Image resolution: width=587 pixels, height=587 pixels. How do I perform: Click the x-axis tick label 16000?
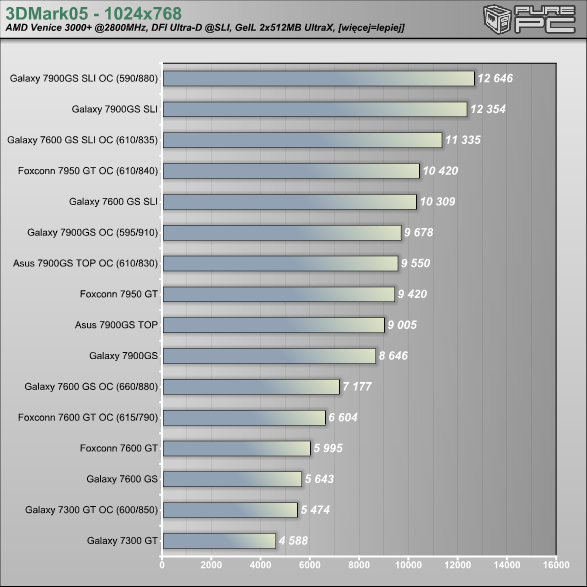tap(556, 565)
